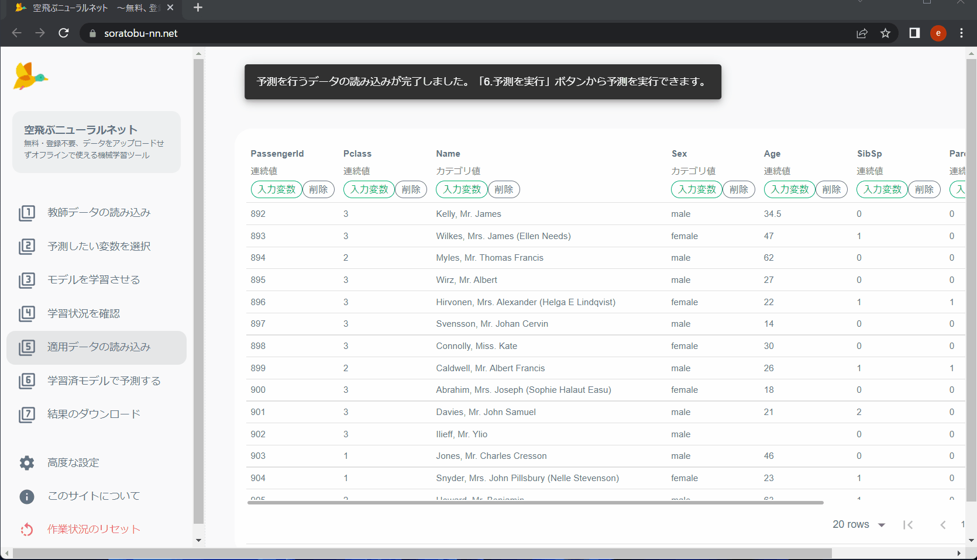Image resolution: width=977 pixels, height=560 pixels.
Task: Click 削除 for the Age column
Action: (x=831, y=189)
